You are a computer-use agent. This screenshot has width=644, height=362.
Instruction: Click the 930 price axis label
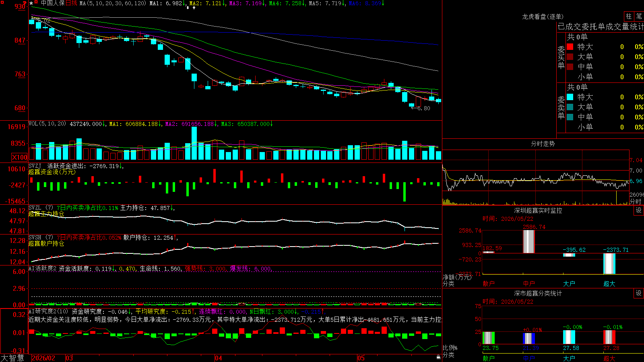pos(20,6)
